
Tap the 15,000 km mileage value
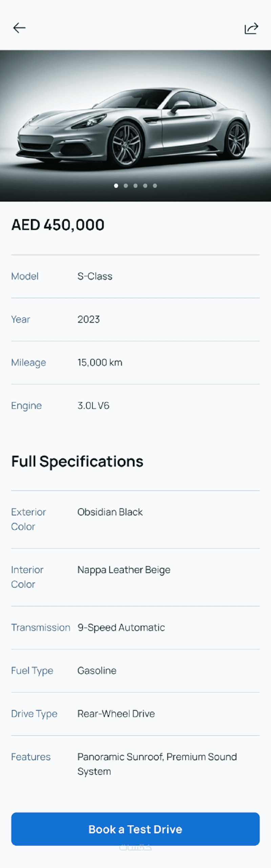[x=100, y=362]
